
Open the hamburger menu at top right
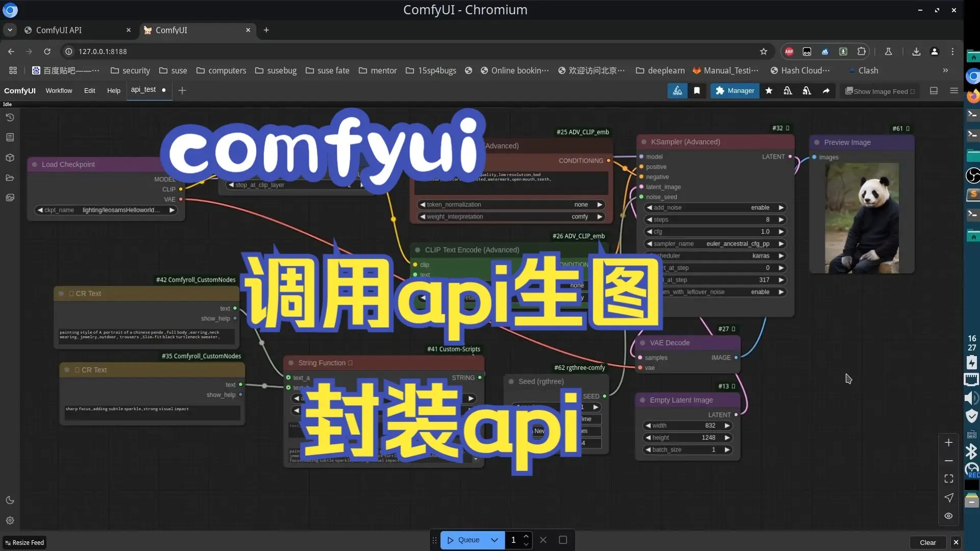pos(953,91)
